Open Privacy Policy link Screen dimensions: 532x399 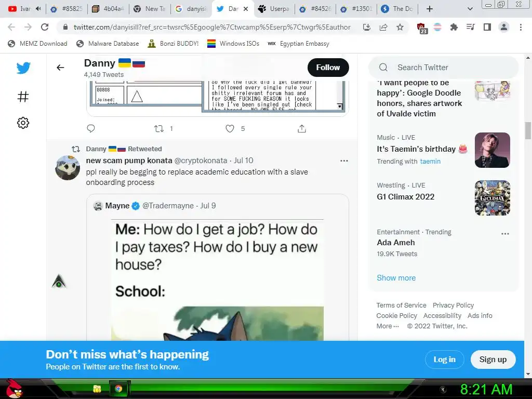(x=453, y=305)
